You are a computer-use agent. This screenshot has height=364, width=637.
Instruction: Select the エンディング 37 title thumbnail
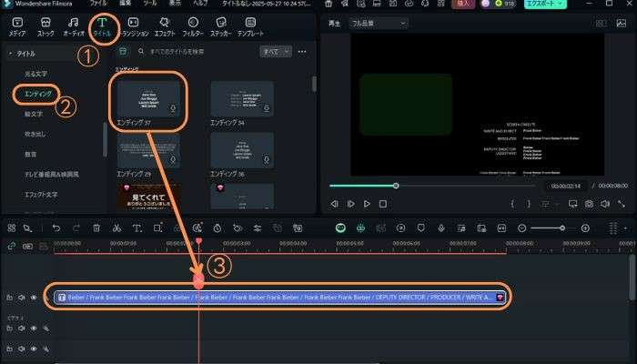[148, 98]
